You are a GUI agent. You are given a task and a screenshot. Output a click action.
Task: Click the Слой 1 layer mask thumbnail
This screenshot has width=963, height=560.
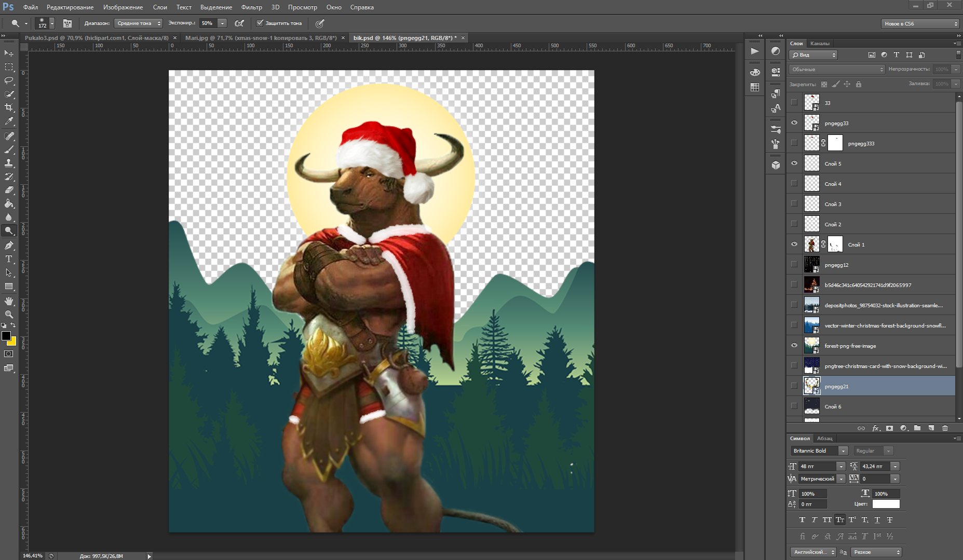click(835, 244)
